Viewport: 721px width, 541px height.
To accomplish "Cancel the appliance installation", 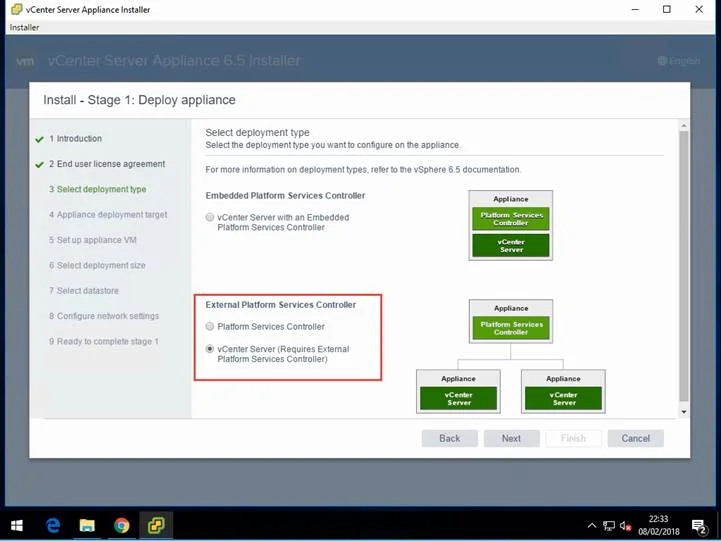I will pyautogui.click(x=635, y=438).
